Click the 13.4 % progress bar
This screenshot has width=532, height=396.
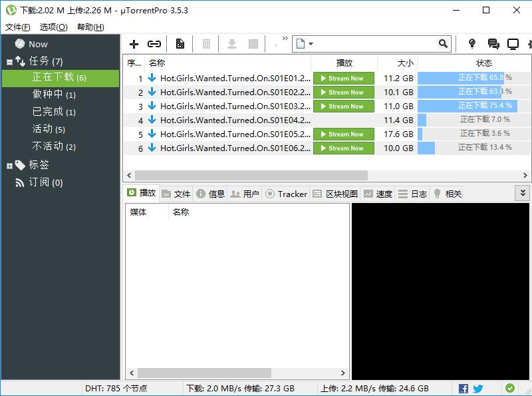pyautogui.click(x=474, y=148)
